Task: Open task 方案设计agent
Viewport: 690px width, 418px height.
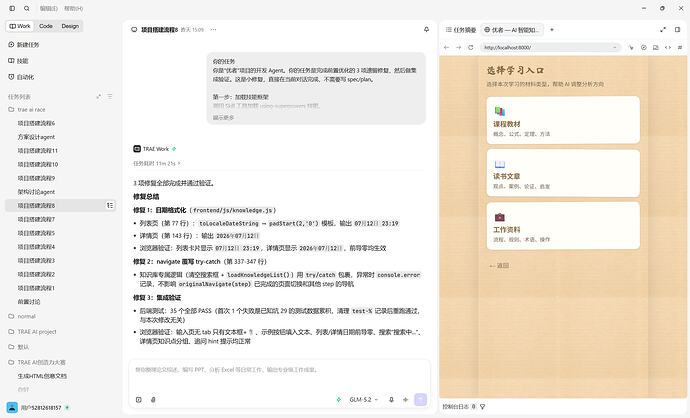Action: 36,137
